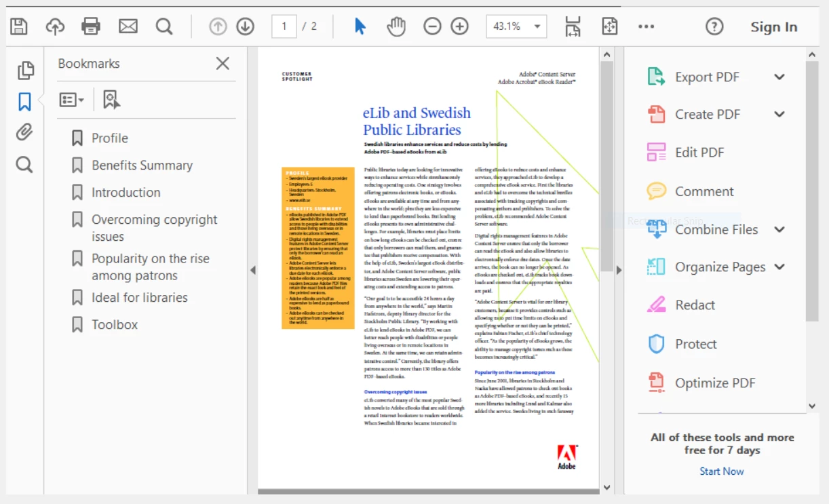Toggle the Bookmarks panel icon
Image resolution: width=829 pixels, height=504 pixels.
click(25, 102)
